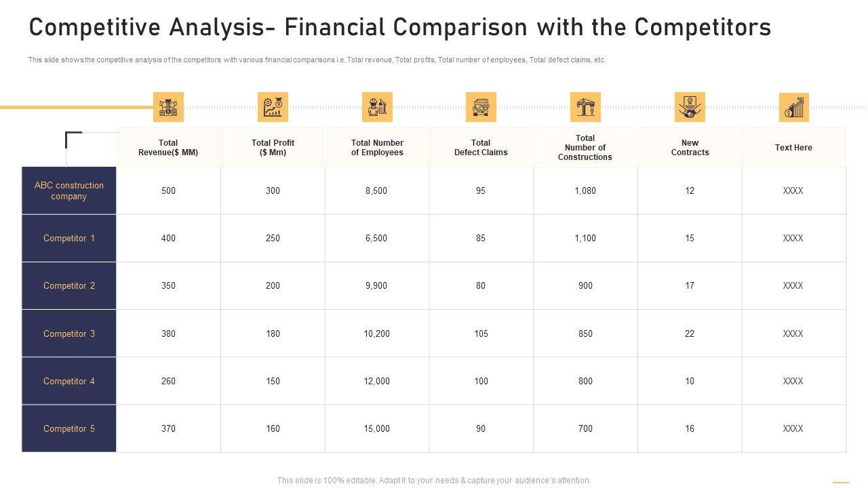The width and height of the screenshot is (868, 488).
Task: Select the "100% editable" footer note
Action: (x=434, y=481)
